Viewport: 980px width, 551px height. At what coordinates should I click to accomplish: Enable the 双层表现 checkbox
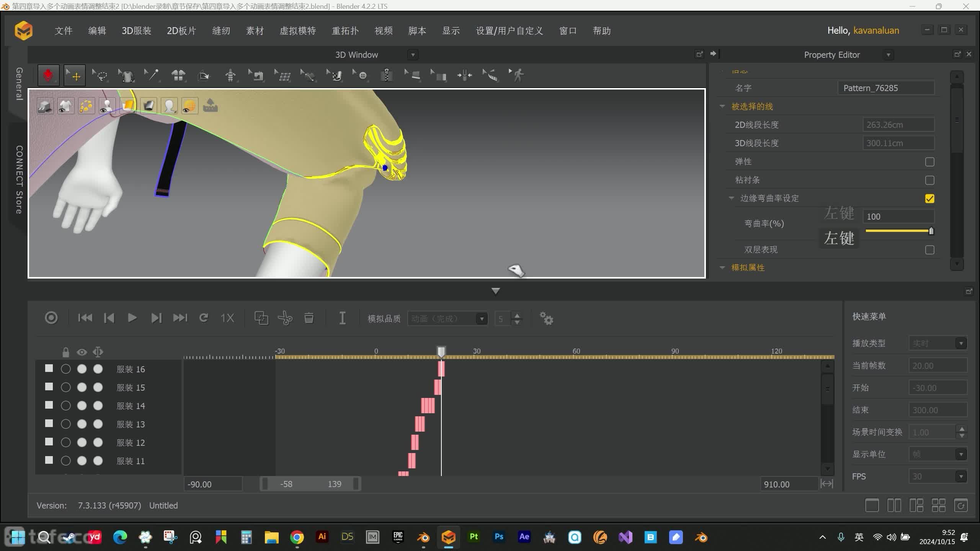(x=929, y=250)
